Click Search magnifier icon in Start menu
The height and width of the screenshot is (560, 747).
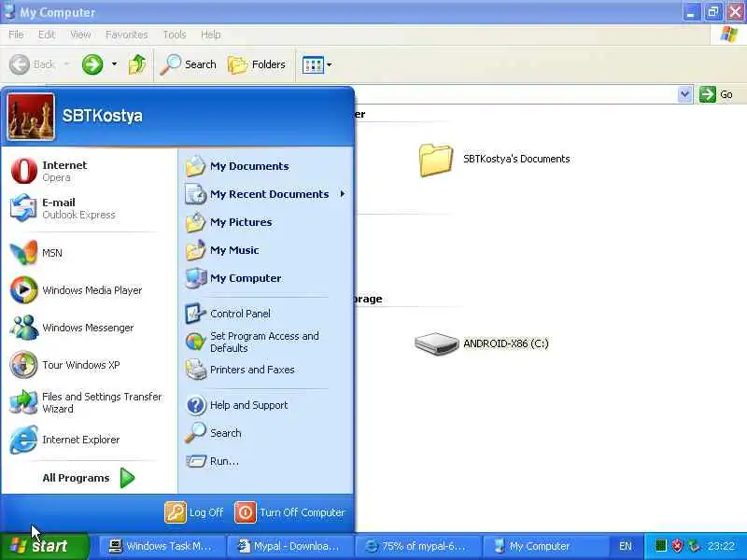(x=195, y=433)
